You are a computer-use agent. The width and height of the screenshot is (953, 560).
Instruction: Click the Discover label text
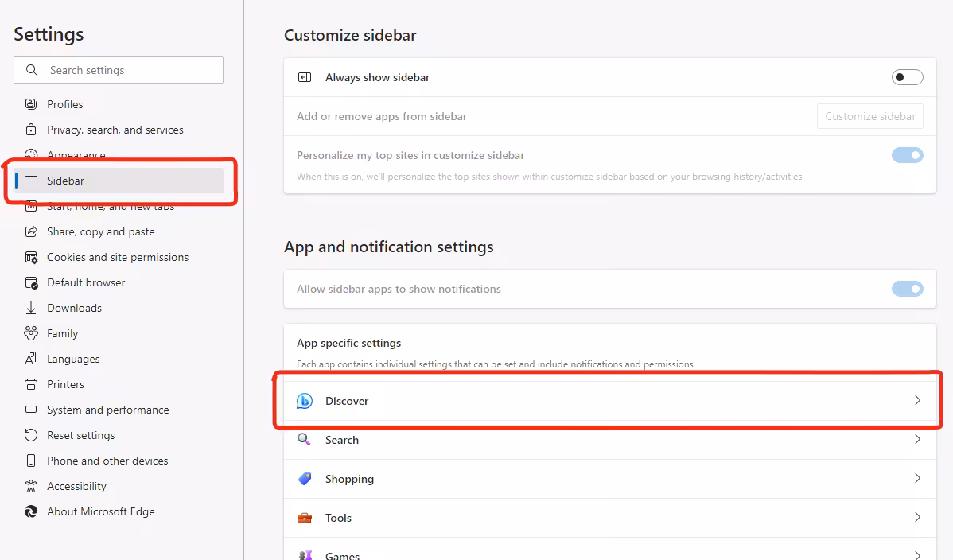346,401
